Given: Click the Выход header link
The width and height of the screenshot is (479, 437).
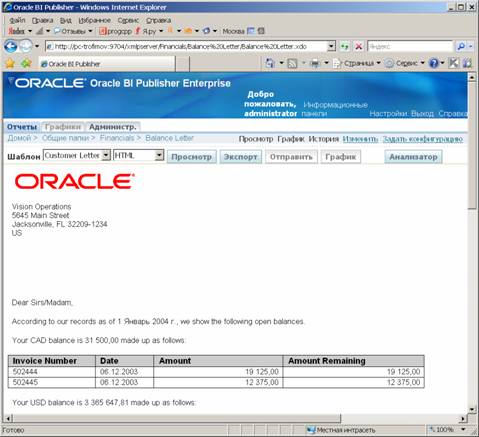Looking at the screenshot, I should 422,114.
